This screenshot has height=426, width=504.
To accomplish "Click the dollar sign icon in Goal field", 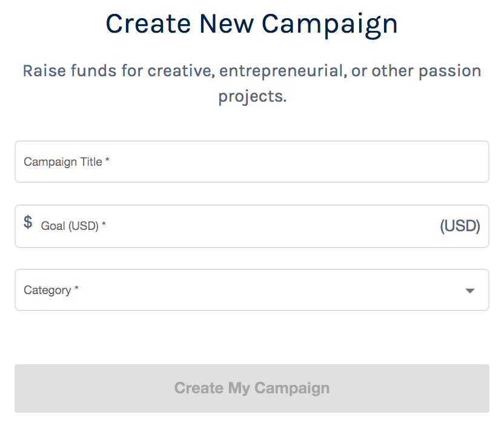I will pos(28,222).
